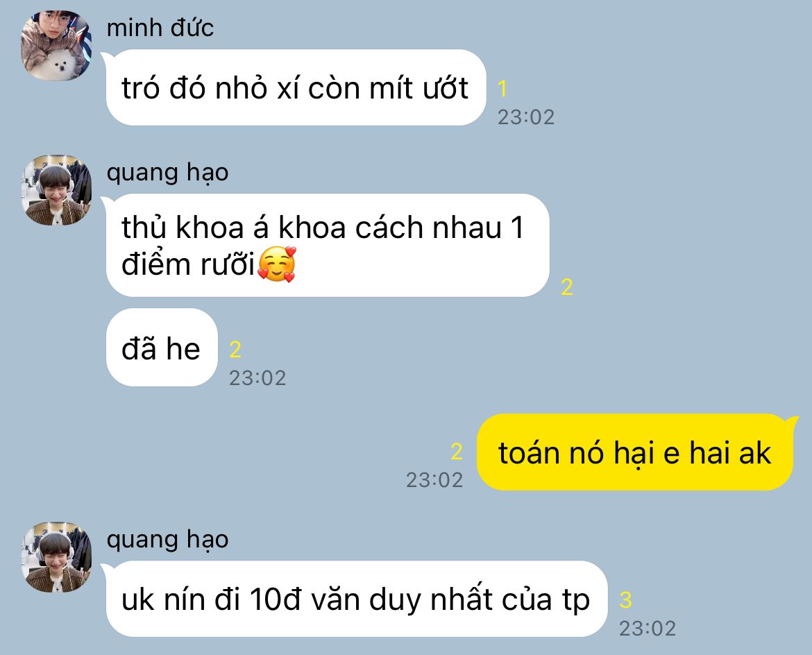The width and height of the screenshot is (812, 655).
Task: Select the message 'tró đó nhỏ xí còn mít ướt'
Action: click(x=296, y=87)
